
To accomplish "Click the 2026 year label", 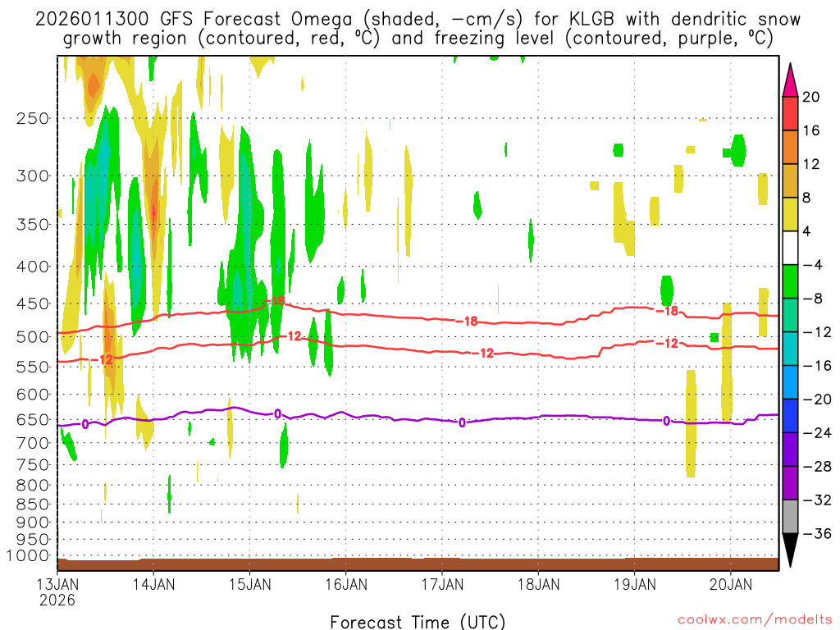I will (57, 600).
